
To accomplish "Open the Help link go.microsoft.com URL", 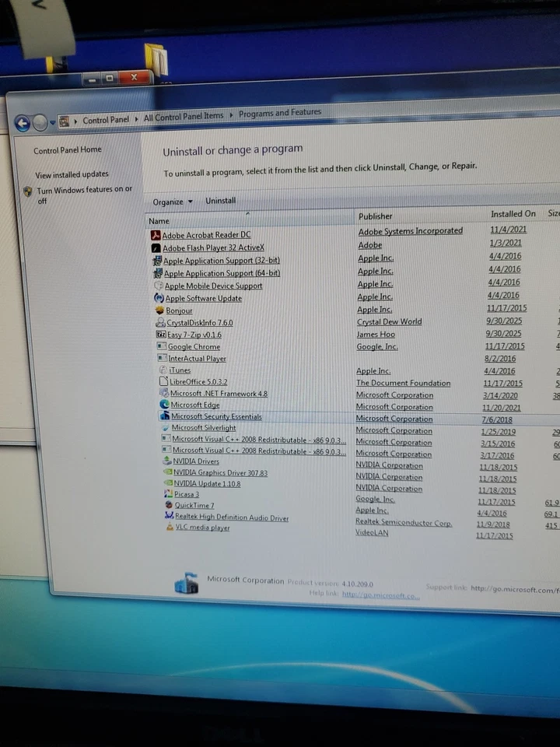I will 381,595.
